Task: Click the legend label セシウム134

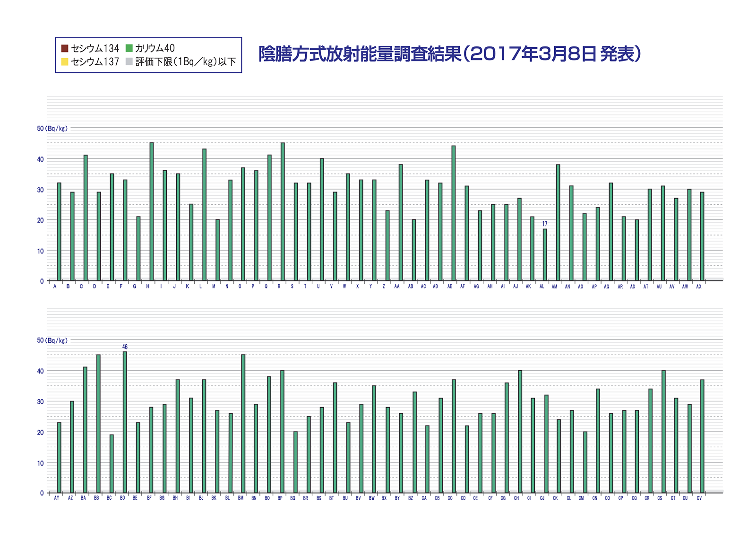Action: (x=95, y=48)
